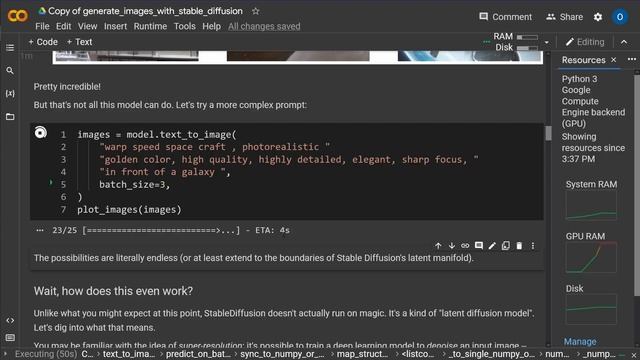Image resolution: width=640 pixels, height=360 pixels.
Task: Click the GPU RAM graph
Action: [x=591, y=258]
